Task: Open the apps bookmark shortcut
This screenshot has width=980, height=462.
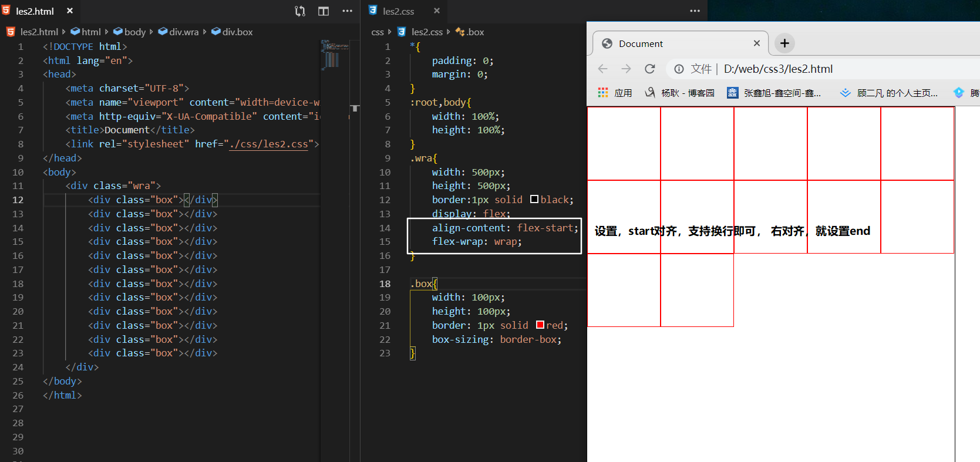Action: (615, 93)
